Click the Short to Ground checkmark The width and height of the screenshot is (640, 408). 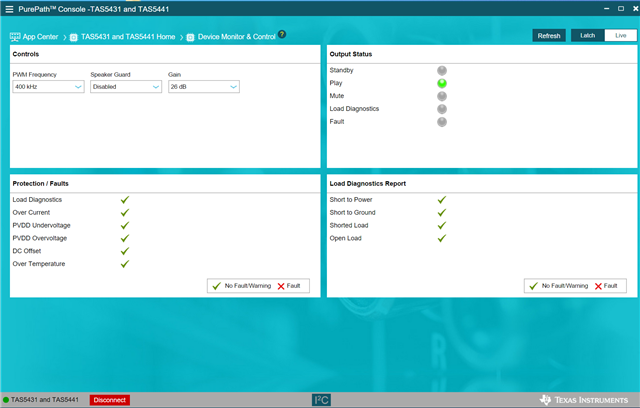[442, 213]
